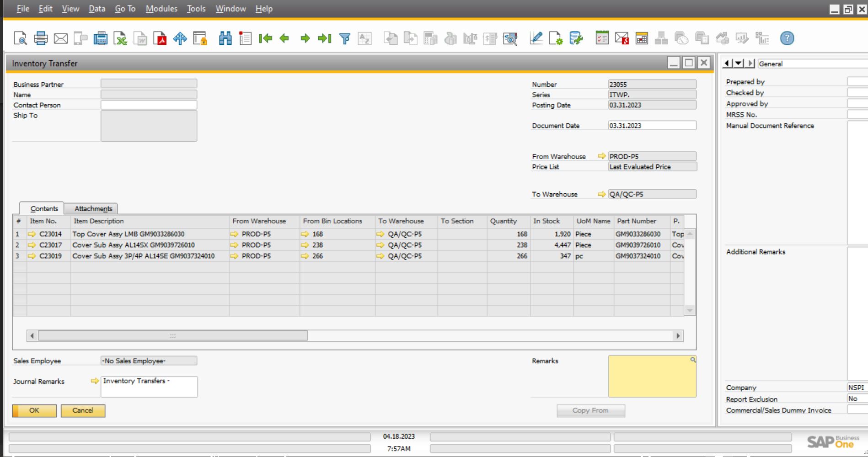
Task: Follow the Journal Remarks link arrow
Action: click(95, 381)
